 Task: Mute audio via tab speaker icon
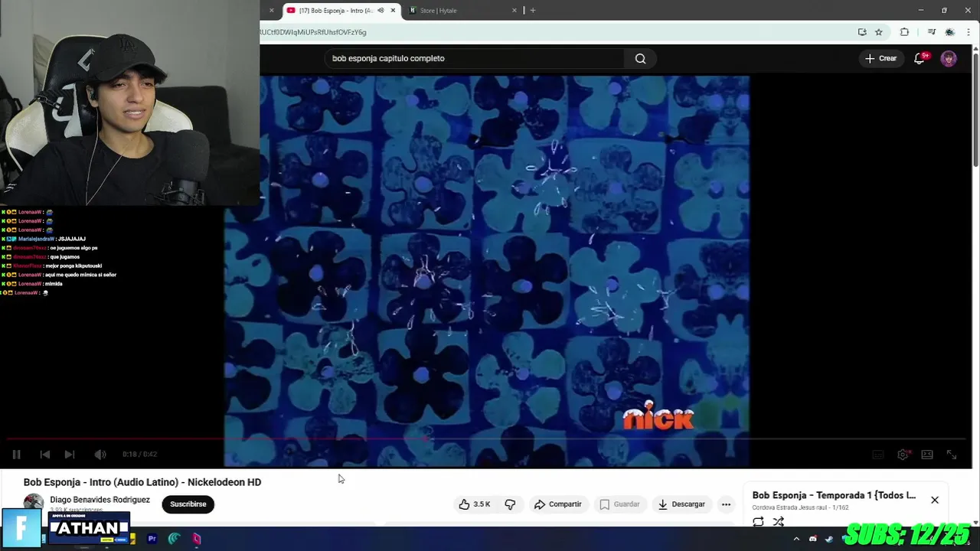[381, 11]
